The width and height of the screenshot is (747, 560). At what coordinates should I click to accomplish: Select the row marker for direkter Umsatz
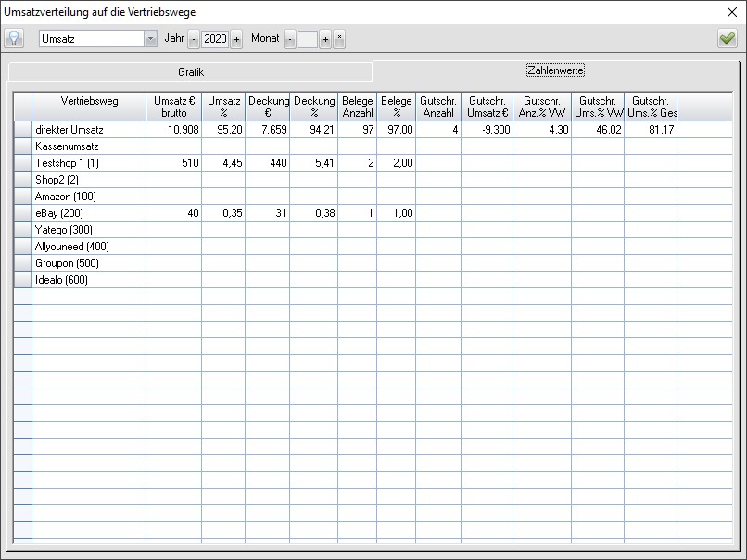point(22,130)
